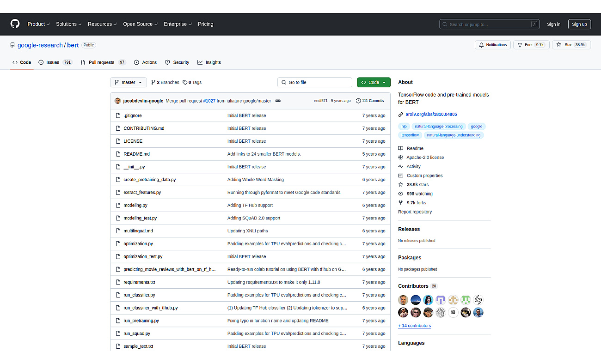View the 2 Branches link
Screen dimensions: 601x364
coord(165,82)
